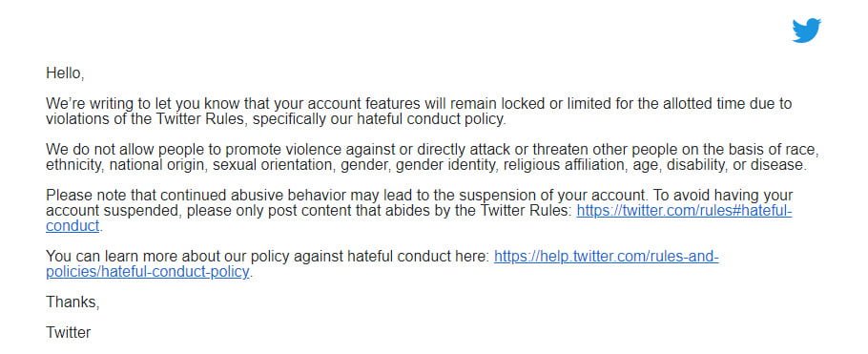This screenshot has width=868, height=354.
Task: Open the twitter.com/rules#hateful- link
Action: (x=684, y=211)
